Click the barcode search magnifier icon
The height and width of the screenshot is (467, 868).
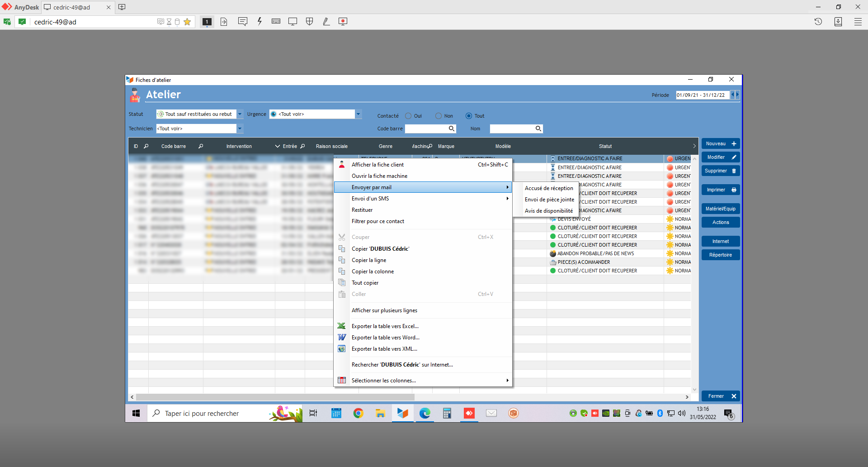click(x=451, y=129)
